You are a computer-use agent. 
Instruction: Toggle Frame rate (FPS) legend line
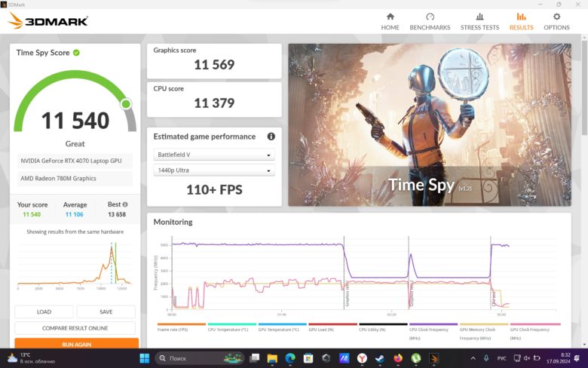pos(182,327)
